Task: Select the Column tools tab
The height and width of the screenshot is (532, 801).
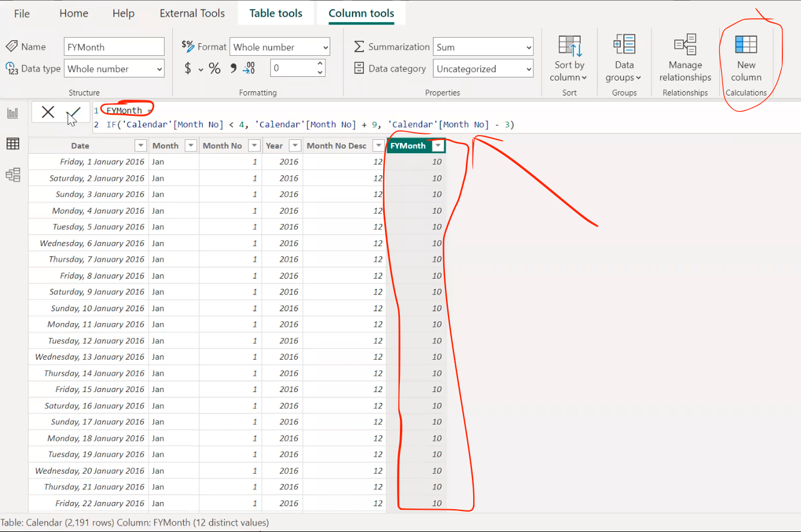Action: [x=361, y=13]
